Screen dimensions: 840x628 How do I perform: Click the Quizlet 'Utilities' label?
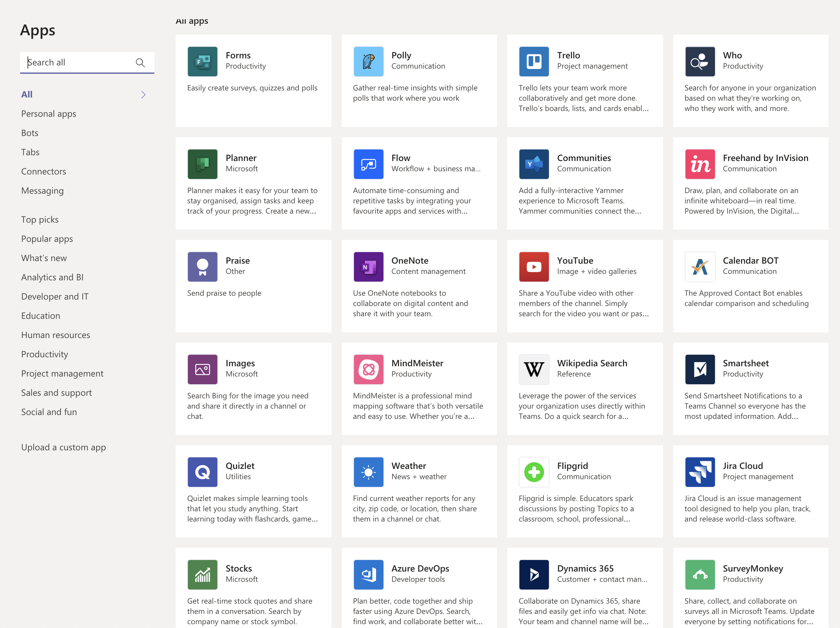pyautogui.click(x=238, y=476)
